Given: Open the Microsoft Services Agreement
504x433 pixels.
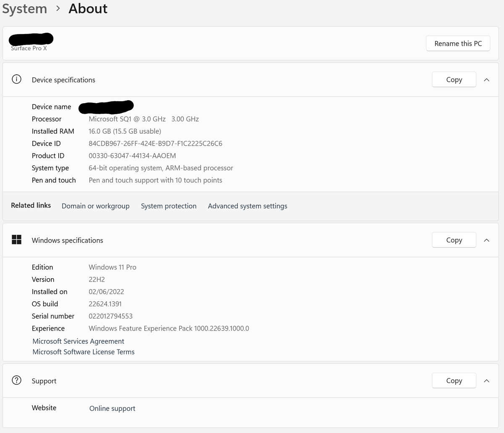Looking at the screenshot, I should coord(78,341).
